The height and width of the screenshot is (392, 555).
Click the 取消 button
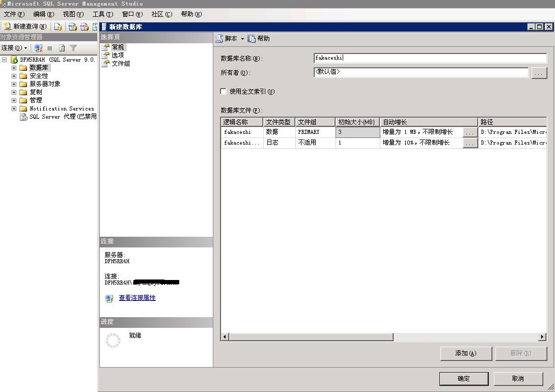518,379
